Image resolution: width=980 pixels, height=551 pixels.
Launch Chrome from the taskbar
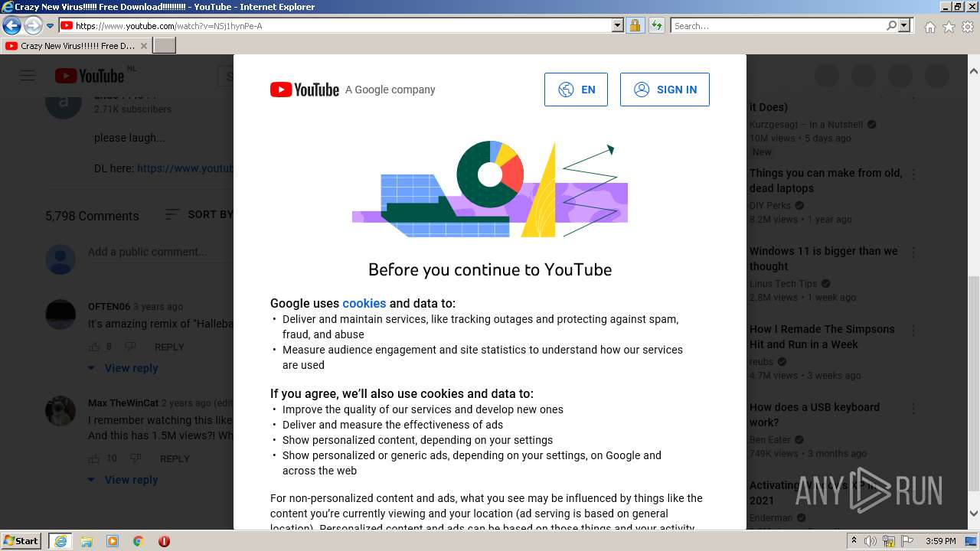click(x=139, y=541)
